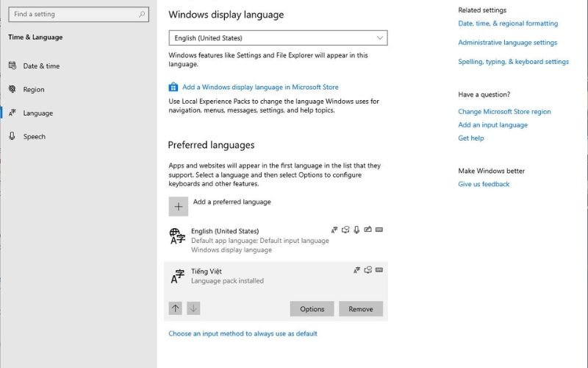Click the Language icon in sidebar
588x368 pixels.
click(12, 113)
